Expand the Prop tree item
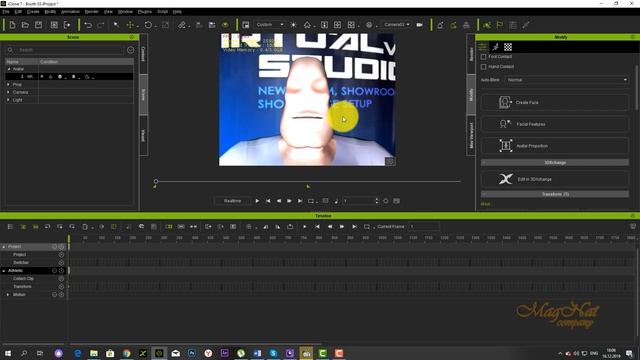Viewport: 640px width, 360px height. pos(8,84)
